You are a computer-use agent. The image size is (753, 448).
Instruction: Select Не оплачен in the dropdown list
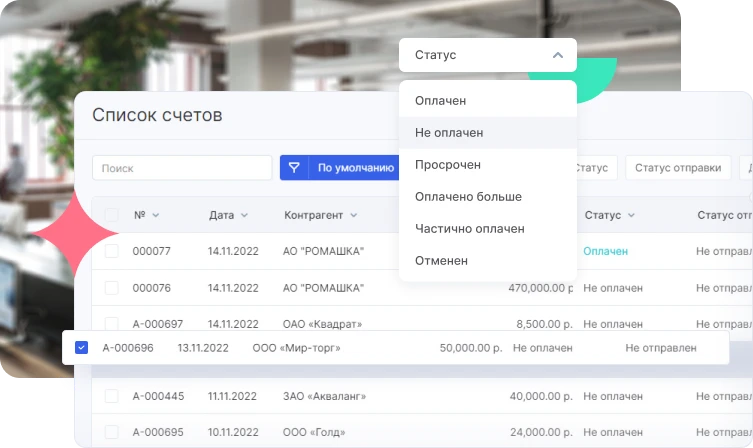449,133
